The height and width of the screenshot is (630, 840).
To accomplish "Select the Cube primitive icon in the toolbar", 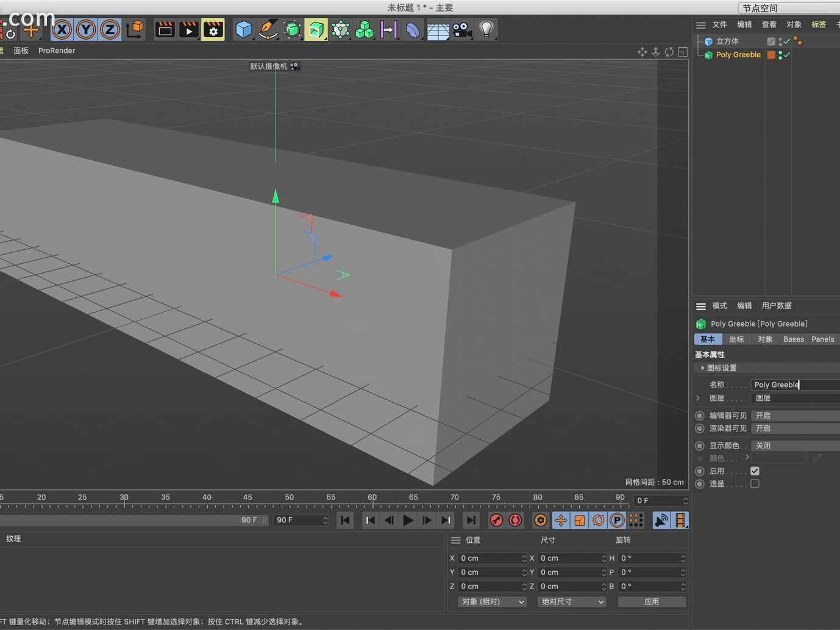I will pos(243,29).
